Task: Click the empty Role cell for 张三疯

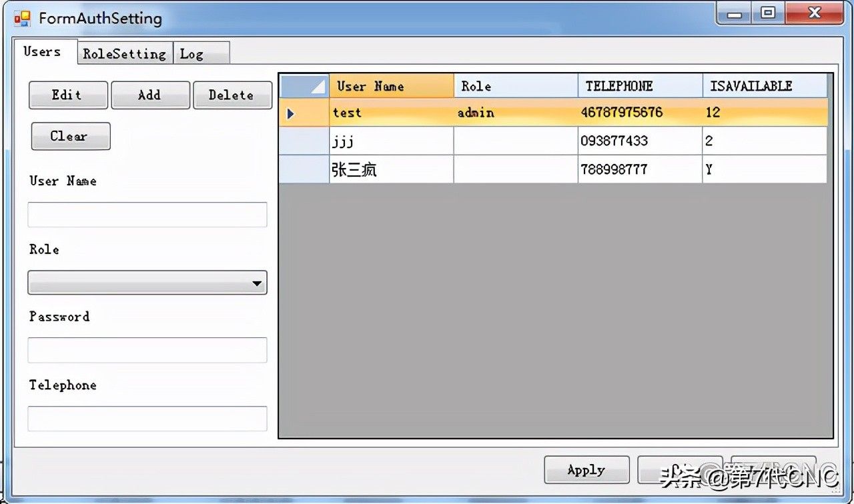Action: [x=516, y=169]
